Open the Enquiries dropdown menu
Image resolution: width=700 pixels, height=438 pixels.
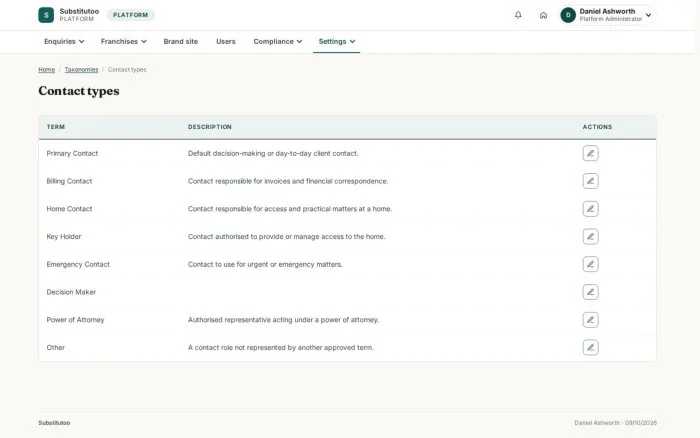[64, 41]
